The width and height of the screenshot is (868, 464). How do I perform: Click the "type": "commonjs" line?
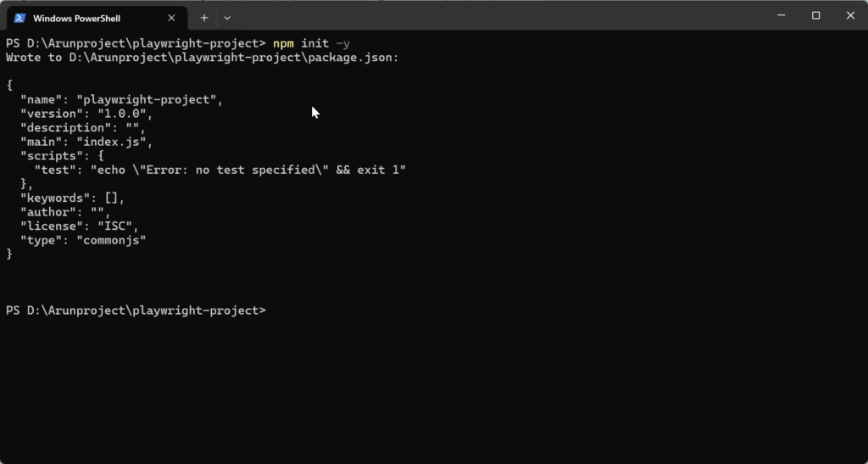pos(83,240)
